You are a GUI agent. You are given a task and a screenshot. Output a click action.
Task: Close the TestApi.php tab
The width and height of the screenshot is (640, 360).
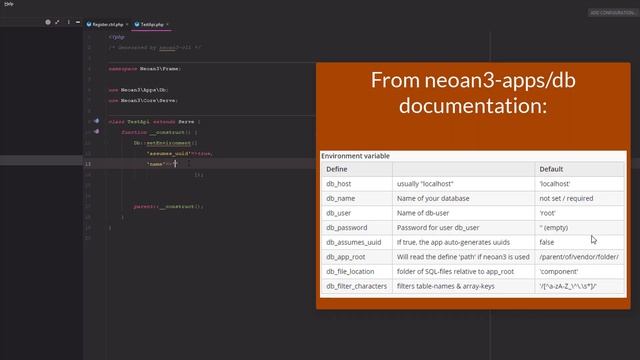pyautogui.click(x=167, y=24)
